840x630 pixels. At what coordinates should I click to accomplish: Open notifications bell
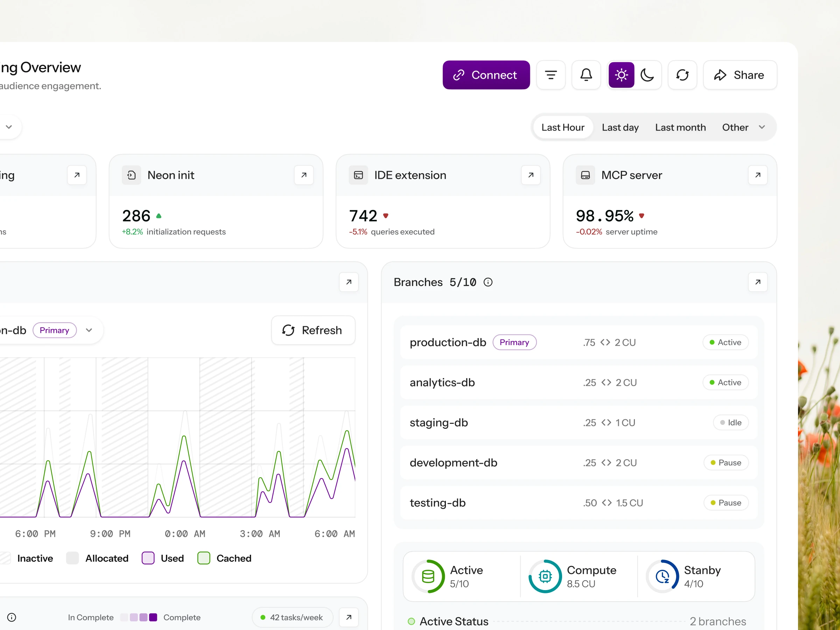coord(586,75)
